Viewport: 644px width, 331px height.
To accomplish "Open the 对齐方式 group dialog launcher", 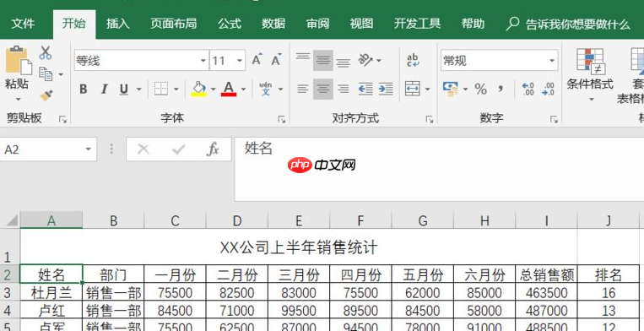I will click(430, 120).
